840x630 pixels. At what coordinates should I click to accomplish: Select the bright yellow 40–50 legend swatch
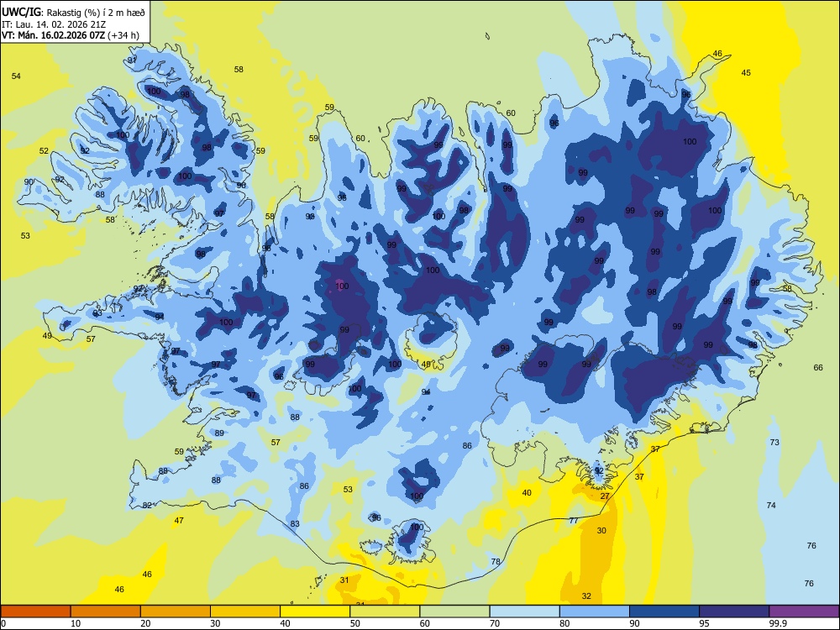315,612
